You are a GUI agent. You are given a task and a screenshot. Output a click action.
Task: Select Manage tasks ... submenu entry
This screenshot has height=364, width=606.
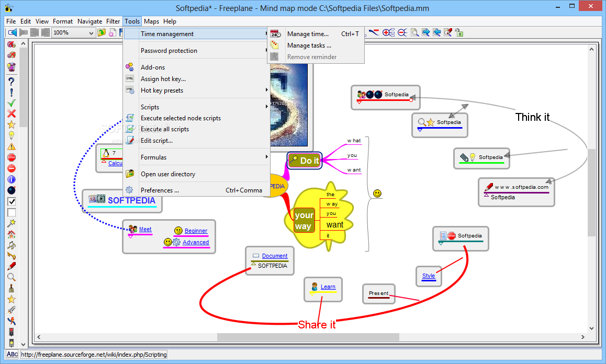pos(316,45)
